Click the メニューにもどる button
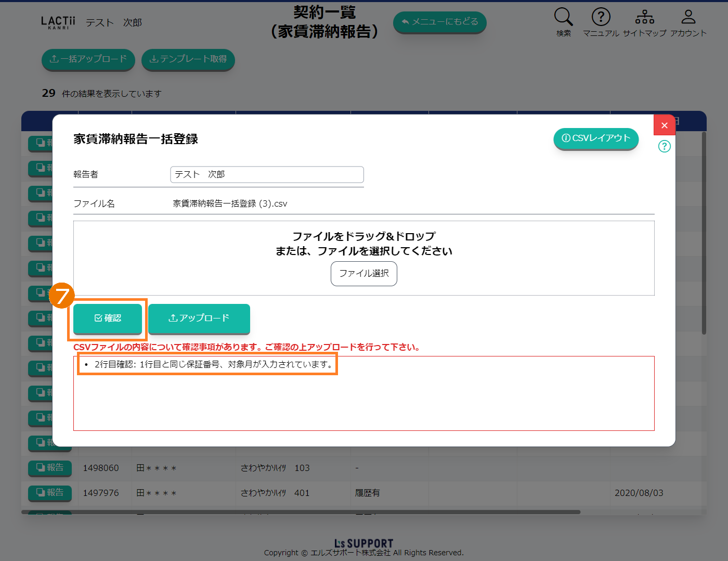 click(x=439, y=22)
